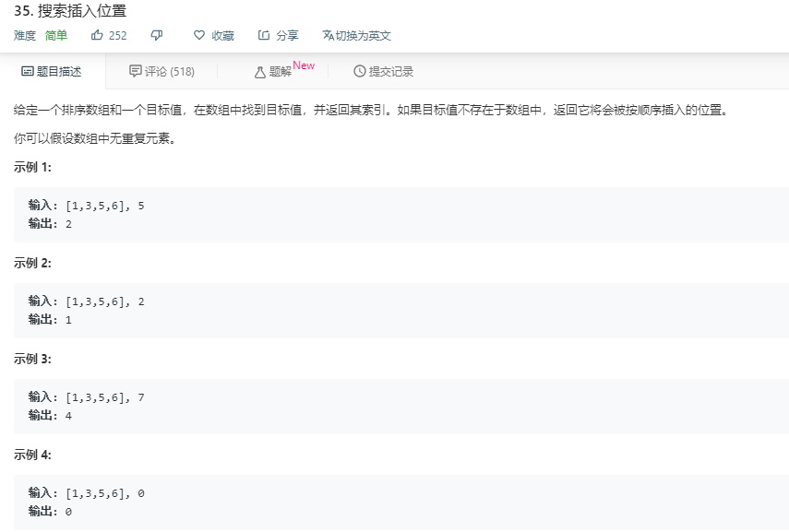Click the 收藏 button label
The image size is (789, 532).
pyautogui.click(x=223, y=35)
